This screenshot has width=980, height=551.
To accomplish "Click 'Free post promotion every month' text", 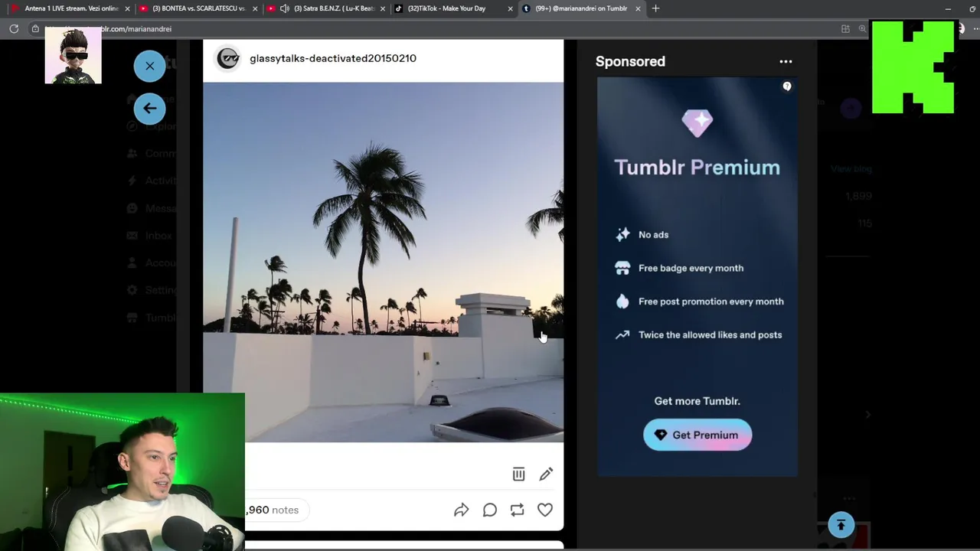I will coord(710,302).
